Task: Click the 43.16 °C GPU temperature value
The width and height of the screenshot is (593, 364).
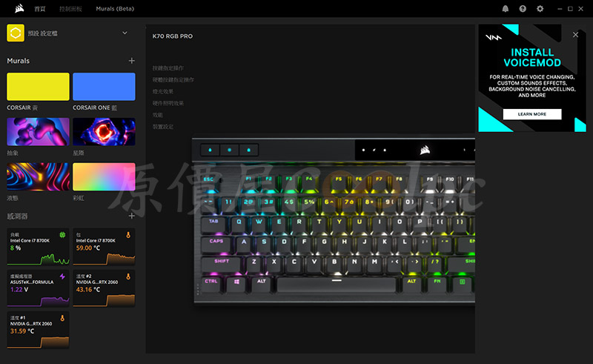Action: [88, 289]
